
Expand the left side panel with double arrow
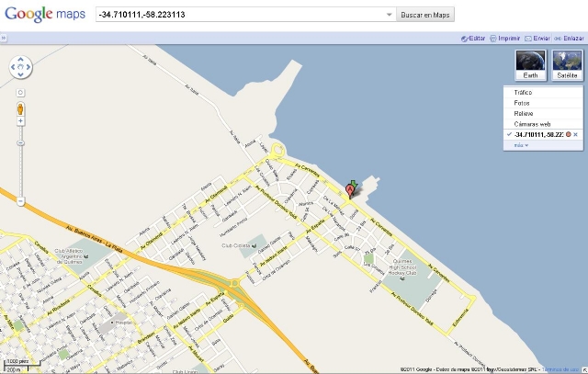click(x=4, y=38)
